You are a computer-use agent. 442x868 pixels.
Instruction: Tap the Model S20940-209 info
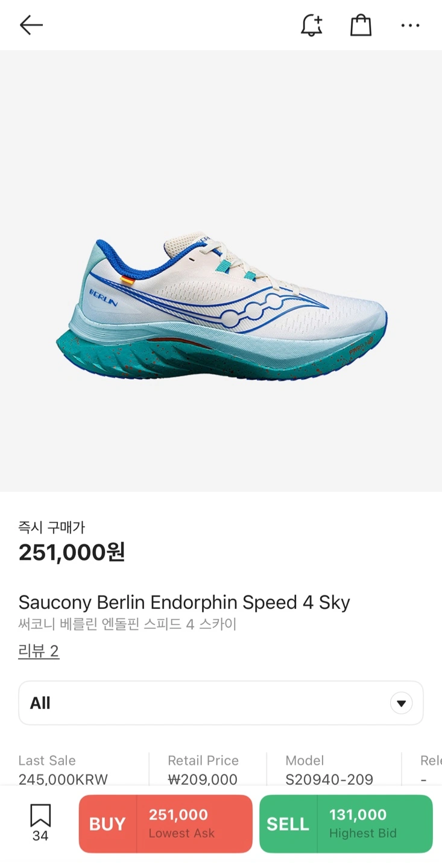click(329, 770)
